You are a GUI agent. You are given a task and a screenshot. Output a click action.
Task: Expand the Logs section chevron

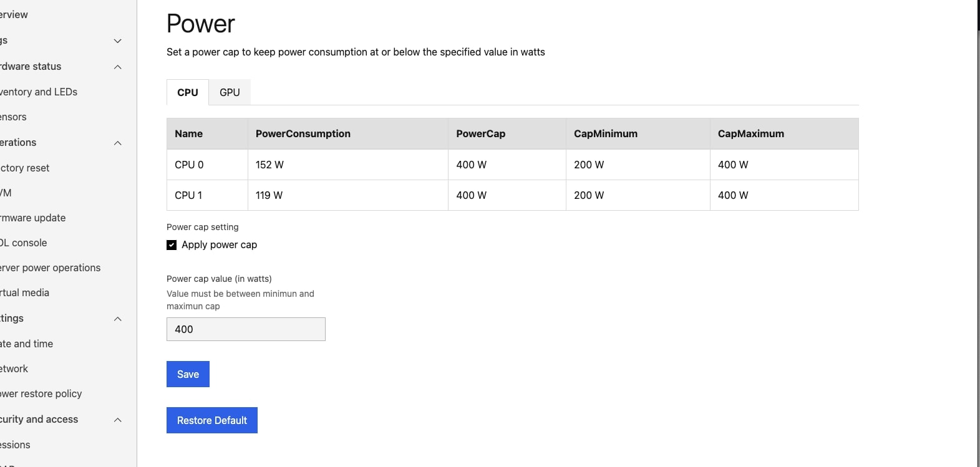pos(118,41)
